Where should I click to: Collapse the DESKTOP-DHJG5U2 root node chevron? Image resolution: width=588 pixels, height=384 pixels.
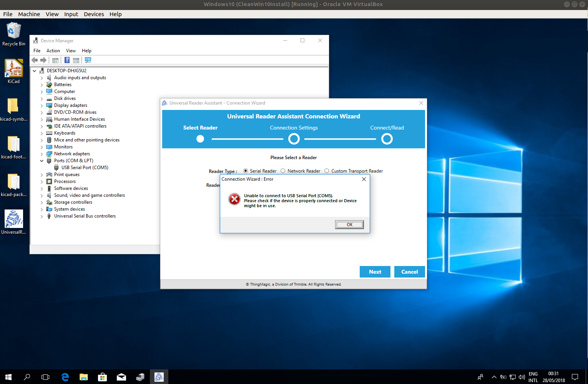34,71
